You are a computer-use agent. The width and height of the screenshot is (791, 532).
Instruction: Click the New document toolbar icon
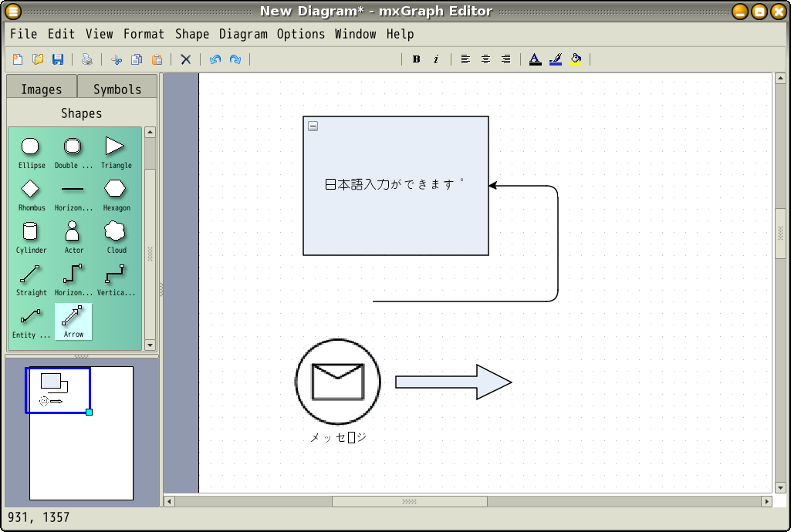[18, 59]
